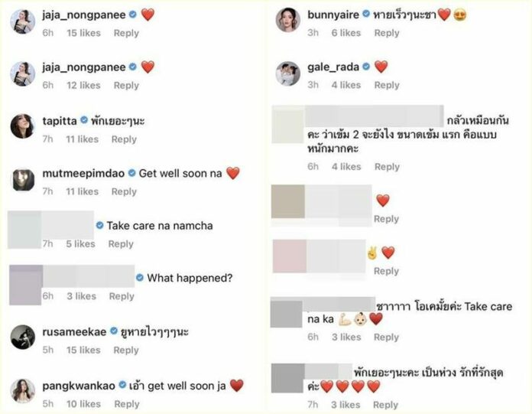The image size is (532, 414).
Task: Open bunnyaire's avatar thumbnail
Action: tap(287, 20)
